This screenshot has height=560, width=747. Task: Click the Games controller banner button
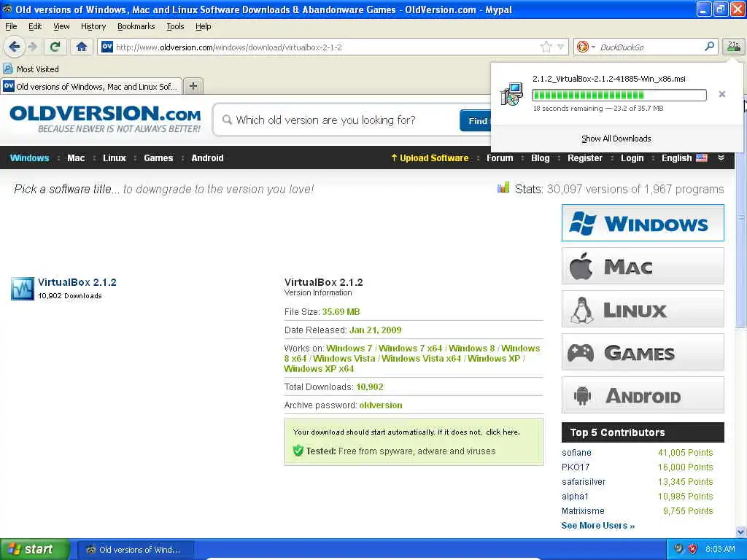click(x=643, y=352)
